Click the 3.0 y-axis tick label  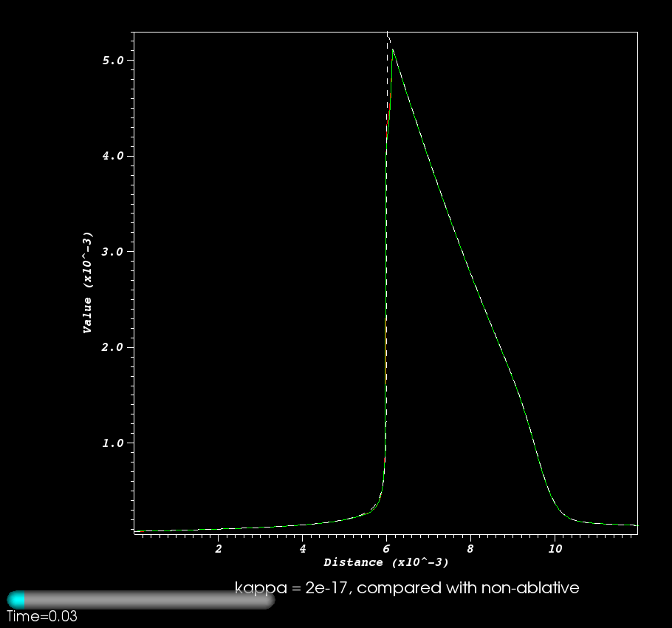[x=113, y=252]
